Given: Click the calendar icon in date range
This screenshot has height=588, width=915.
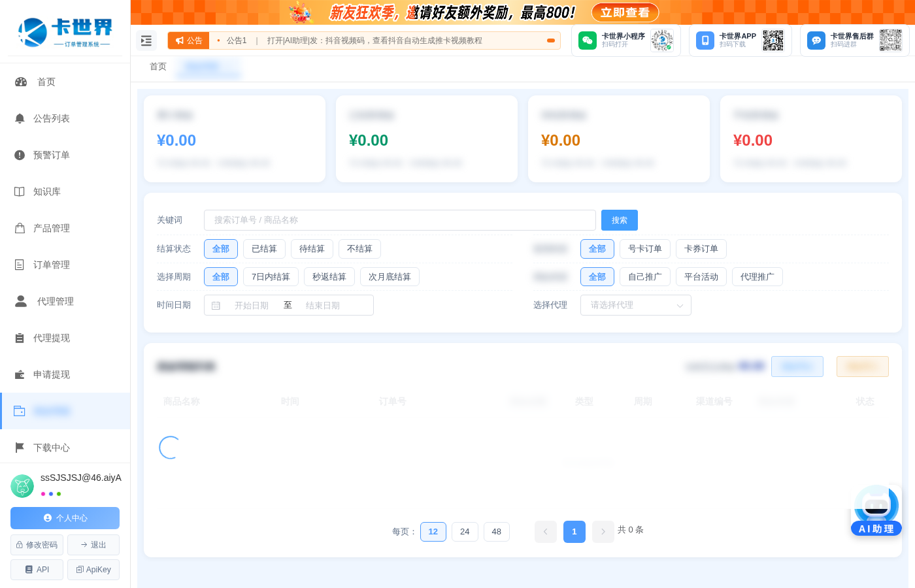Looking at the screenshot, I should (x=216, y=306).
